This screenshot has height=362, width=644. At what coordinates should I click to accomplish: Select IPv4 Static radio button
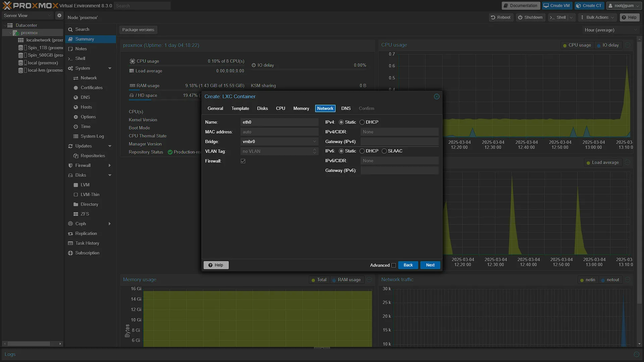pyautogui.click(x=341, y=122)
